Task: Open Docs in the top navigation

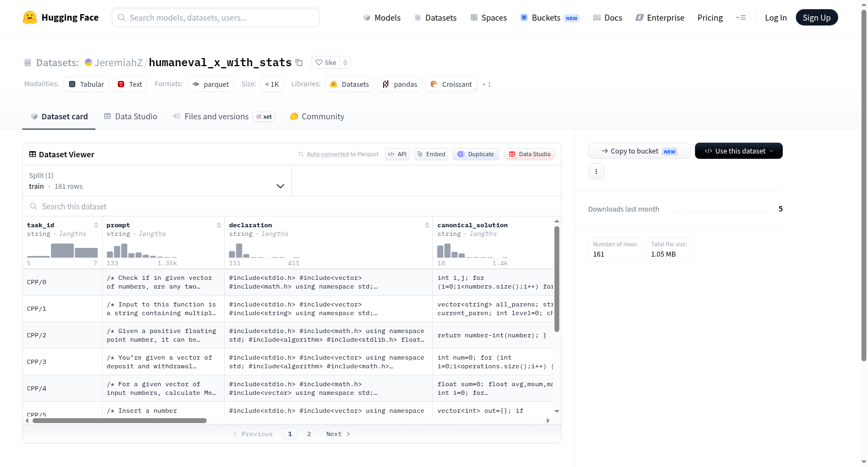Action: 608,17
